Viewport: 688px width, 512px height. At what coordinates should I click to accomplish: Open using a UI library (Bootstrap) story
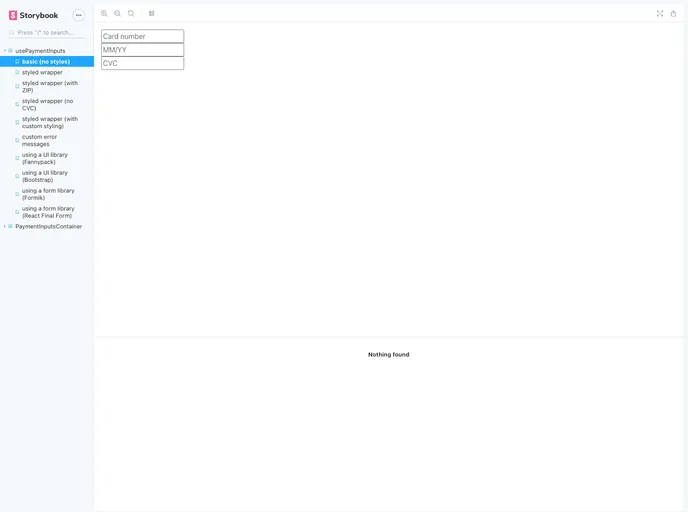pyautogui.click(x=45, y=176)
